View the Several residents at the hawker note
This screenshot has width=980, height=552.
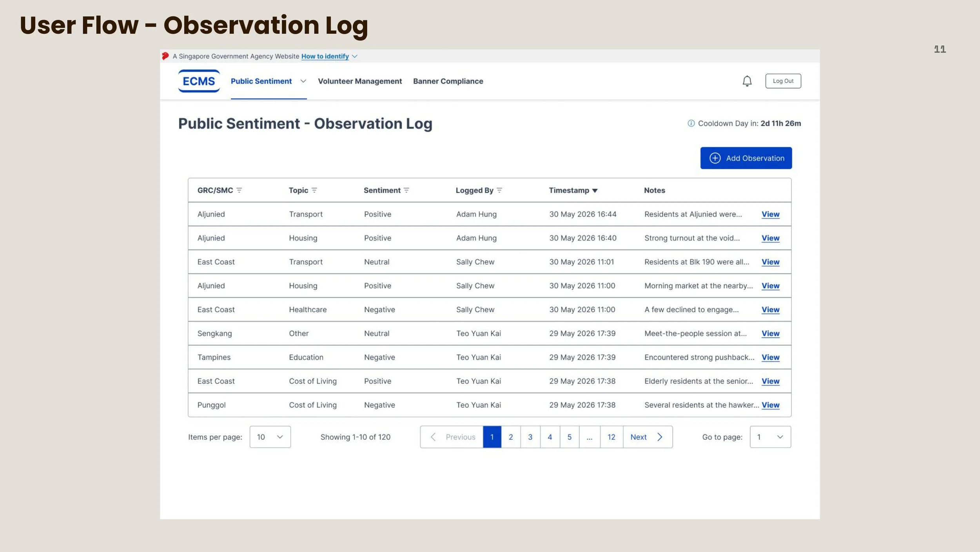770,405
